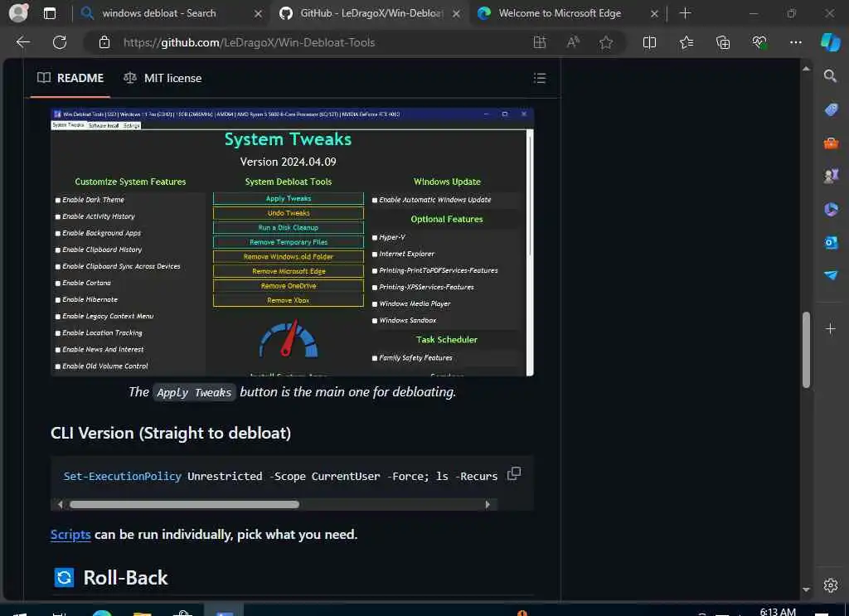849x616 pixels.
Task: Open Copilot in Edge
Action: click(830, 42)
